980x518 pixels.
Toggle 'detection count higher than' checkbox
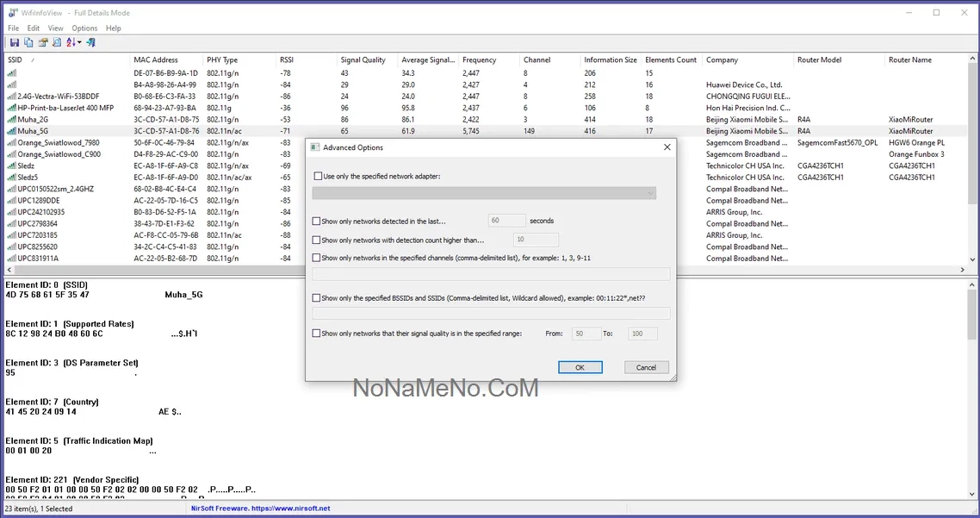coord(316,240)
